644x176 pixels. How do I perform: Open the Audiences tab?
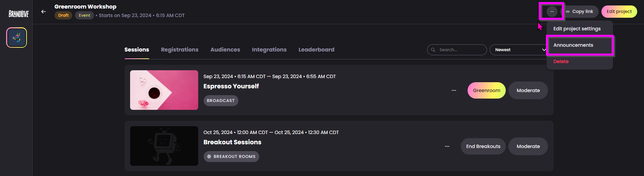[x=225, y=50]
